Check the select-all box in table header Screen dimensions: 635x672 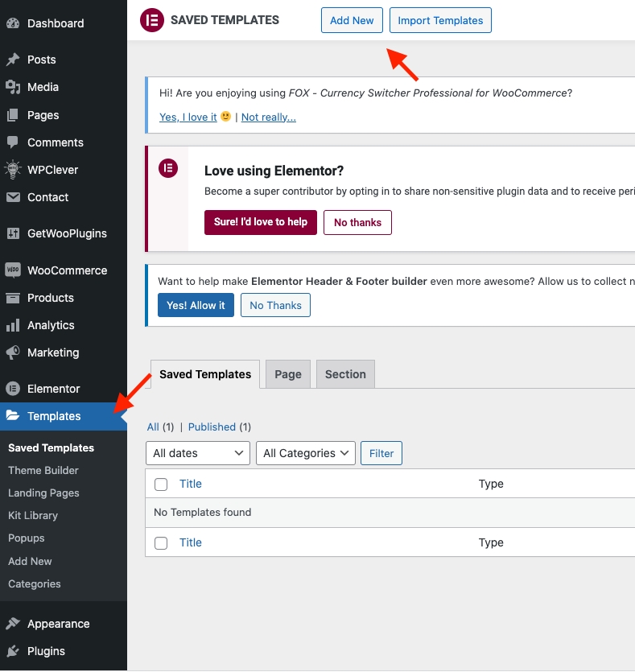[x=161, y=484]
